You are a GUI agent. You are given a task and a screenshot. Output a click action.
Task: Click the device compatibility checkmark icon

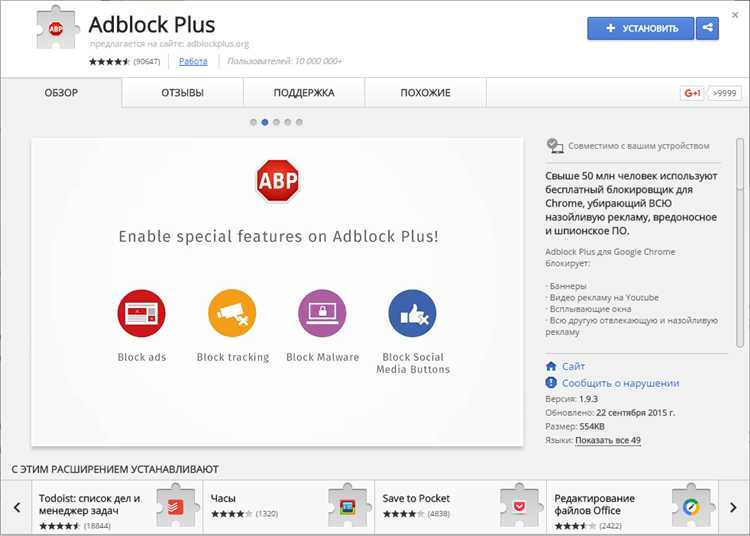pos(554,146)
